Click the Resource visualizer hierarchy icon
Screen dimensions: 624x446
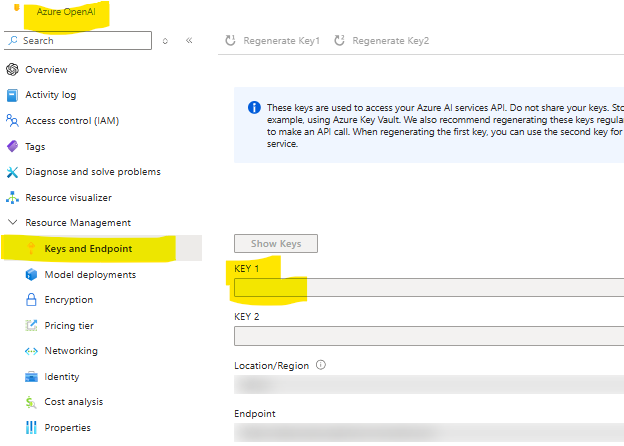click(12, 197)
